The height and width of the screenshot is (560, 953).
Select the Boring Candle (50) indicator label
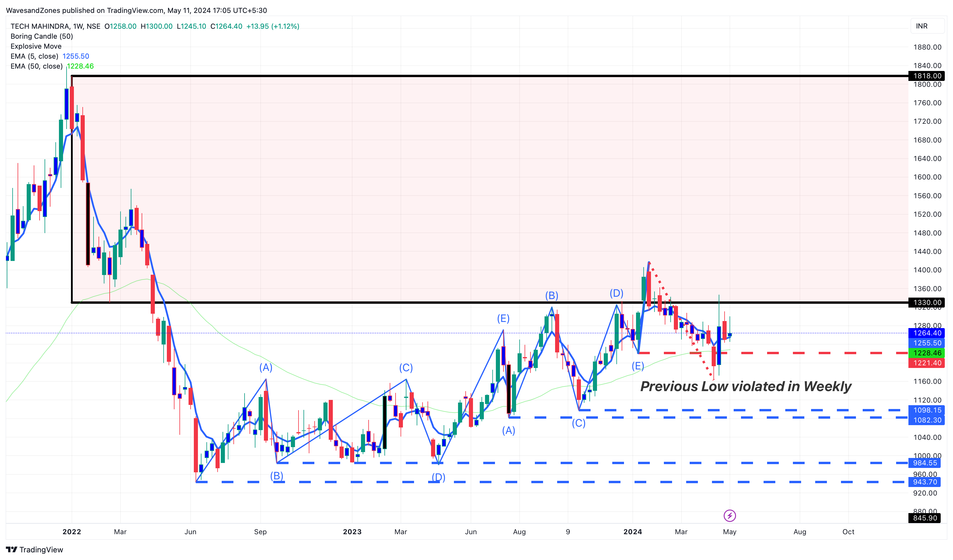coord(42,36)
